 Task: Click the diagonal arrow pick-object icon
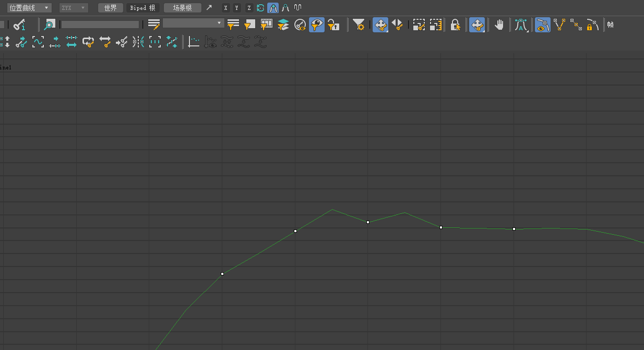coord(209,8)
